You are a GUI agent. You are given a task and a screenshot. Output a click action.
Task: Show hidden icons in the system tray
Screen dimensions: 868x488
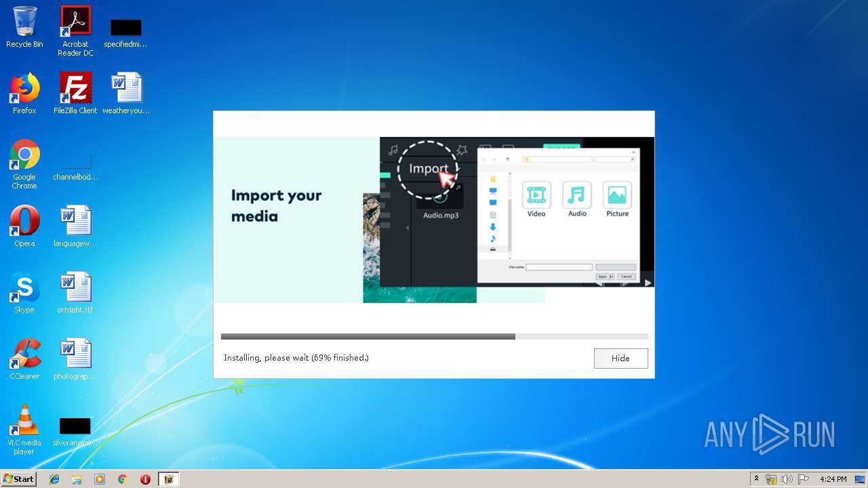point(756,479)
